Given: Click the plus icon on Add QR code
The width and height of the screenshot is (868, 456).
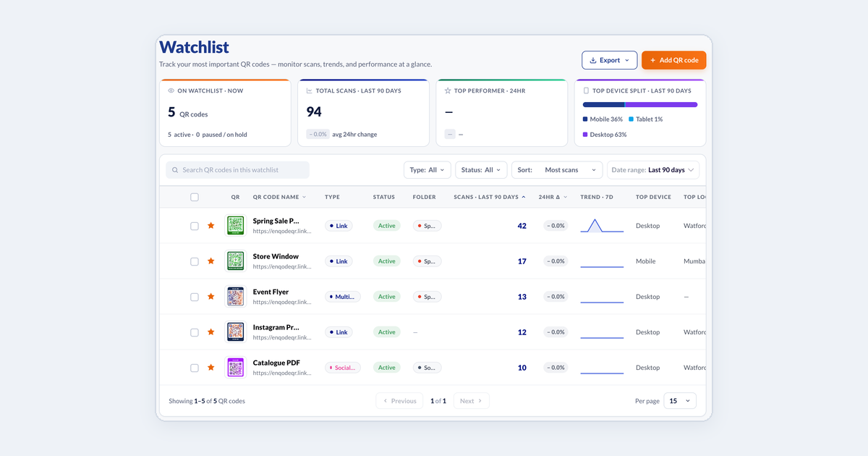Looking at the screenshot, I should click(652, 61).
